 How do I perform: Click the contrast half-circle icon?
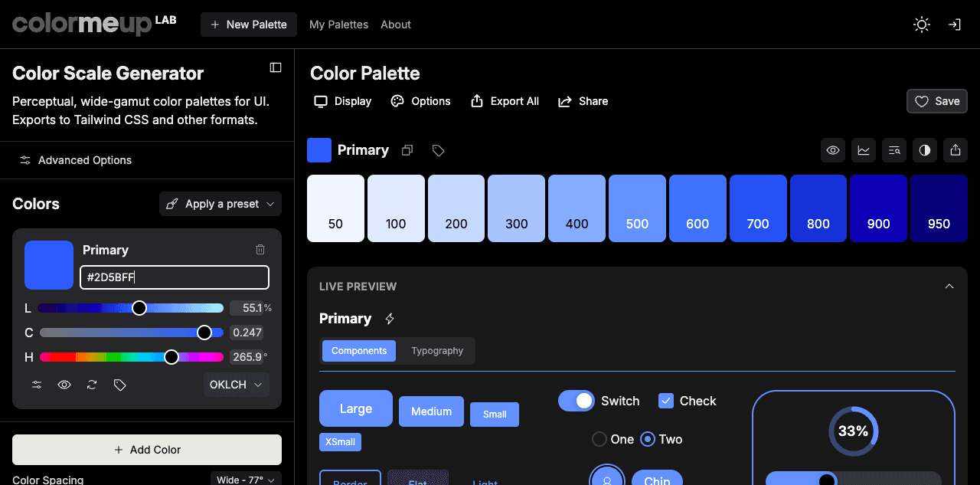tap(925, 150)
